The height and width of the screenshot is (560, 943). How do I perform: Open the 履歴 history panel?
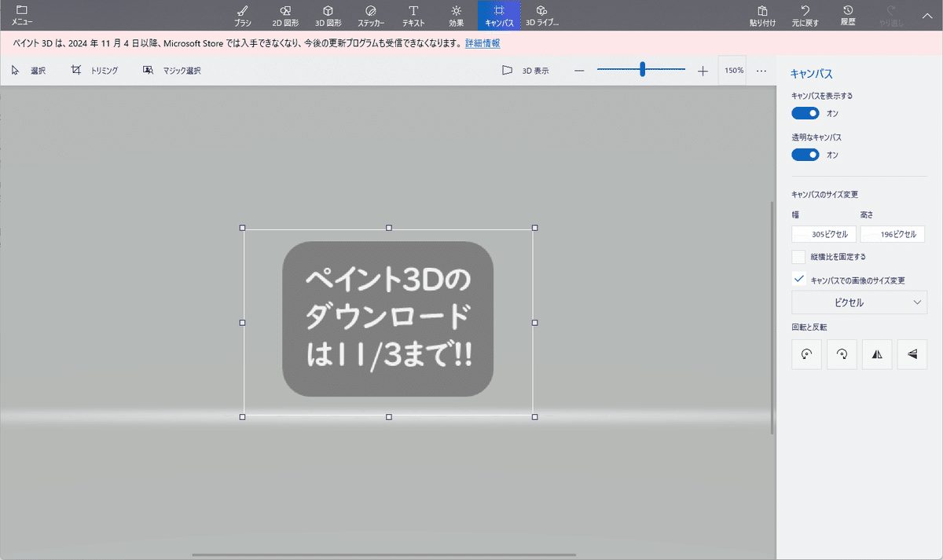coord(848,16)
